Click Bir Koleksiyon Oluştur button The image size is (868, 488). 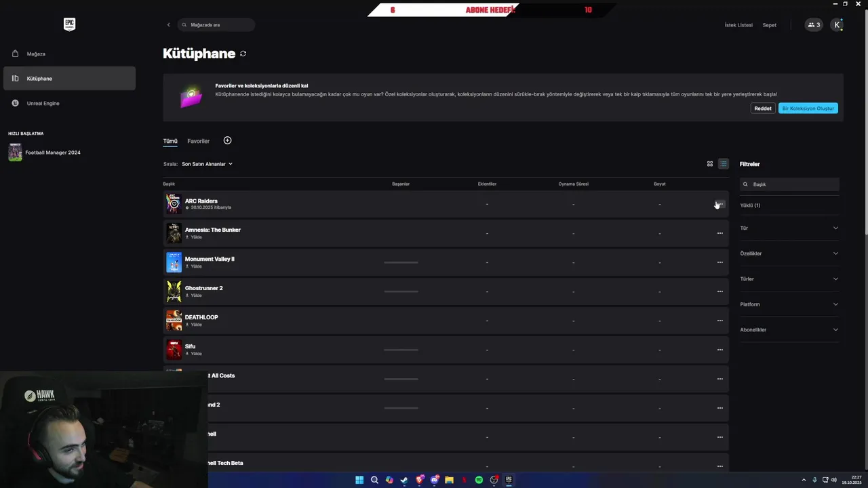point(808,108)
